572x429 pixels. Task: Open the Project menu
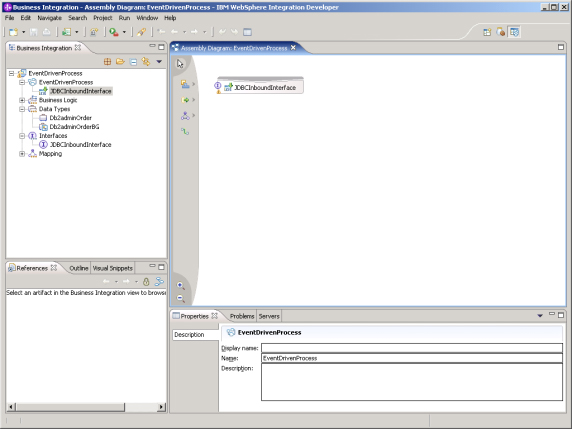[x=103, y=18]
